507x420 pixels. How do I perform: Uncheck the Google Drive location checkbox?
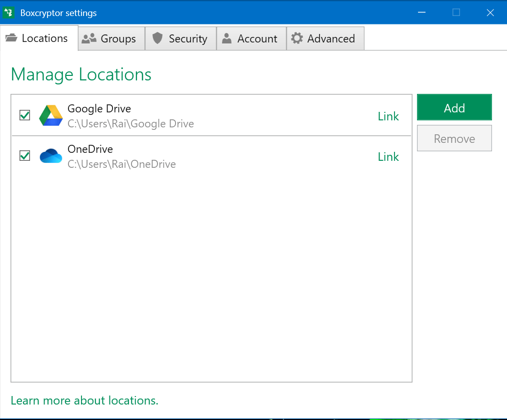(x=25, y=115)
